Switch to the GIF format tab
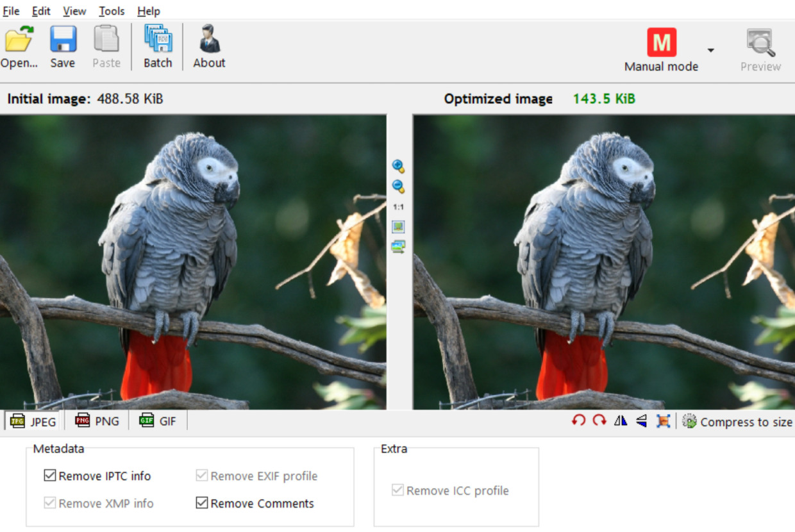 point(158,421)
